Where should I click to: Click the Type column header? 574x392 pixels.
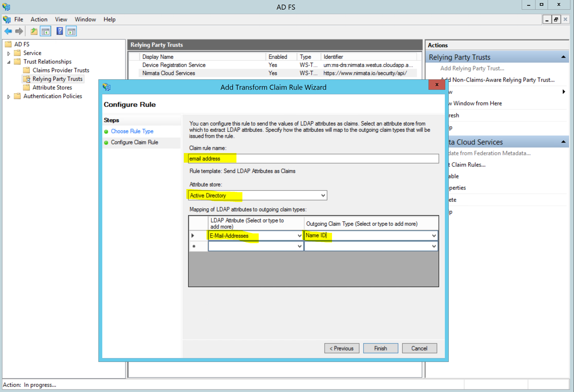(309, 57)
